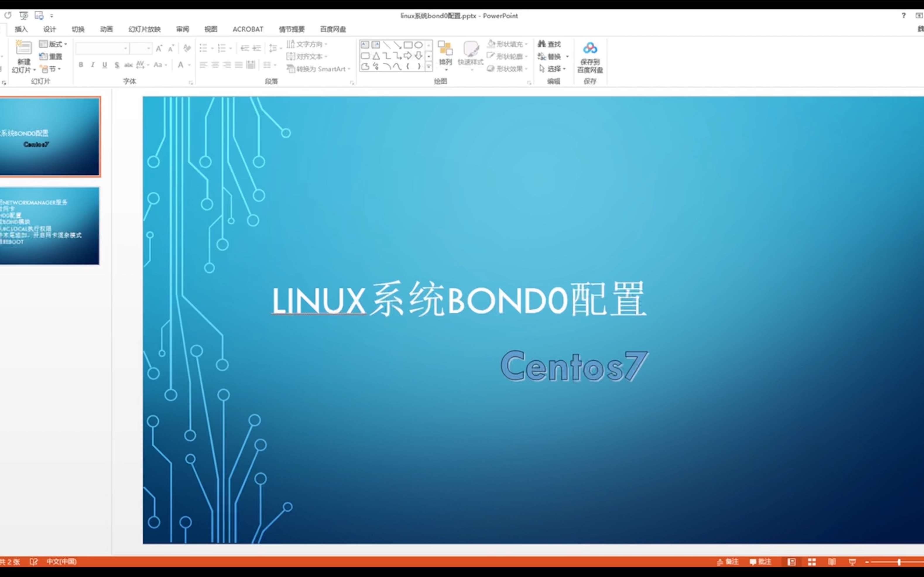This screenshot has width=924, height=577.
Task: Open Shape Outline (形状轮廓) options
Action: 508,56
